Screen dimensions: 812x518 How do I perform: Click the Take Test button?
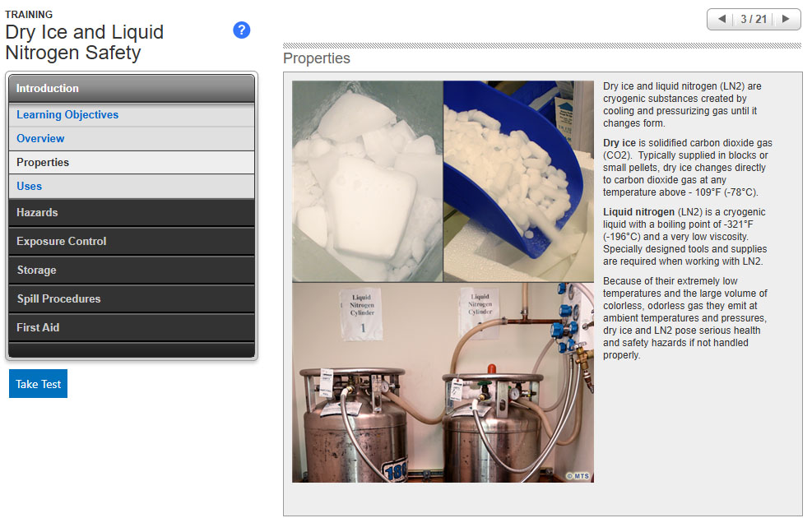click(x=38, y=384)
